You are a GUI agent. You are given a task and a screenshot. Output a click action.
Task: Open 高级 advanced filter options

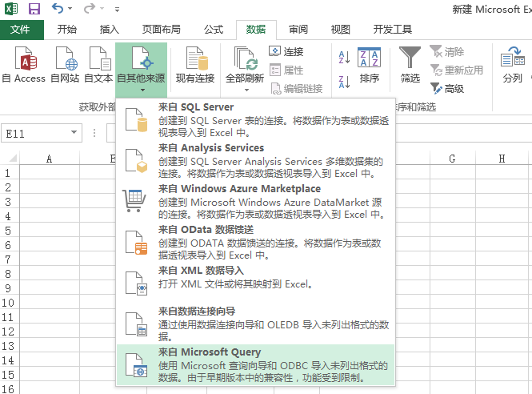coord(446,88)
